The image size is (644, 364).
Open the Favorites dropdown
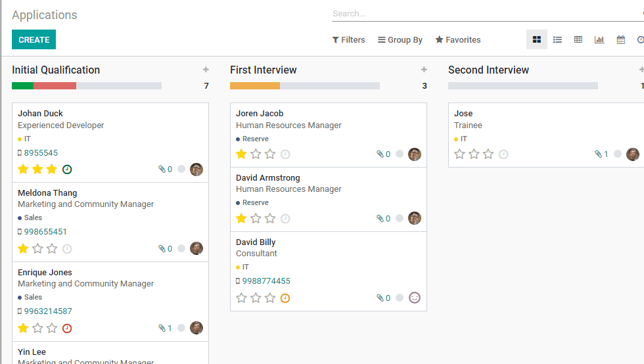point(458,40)
